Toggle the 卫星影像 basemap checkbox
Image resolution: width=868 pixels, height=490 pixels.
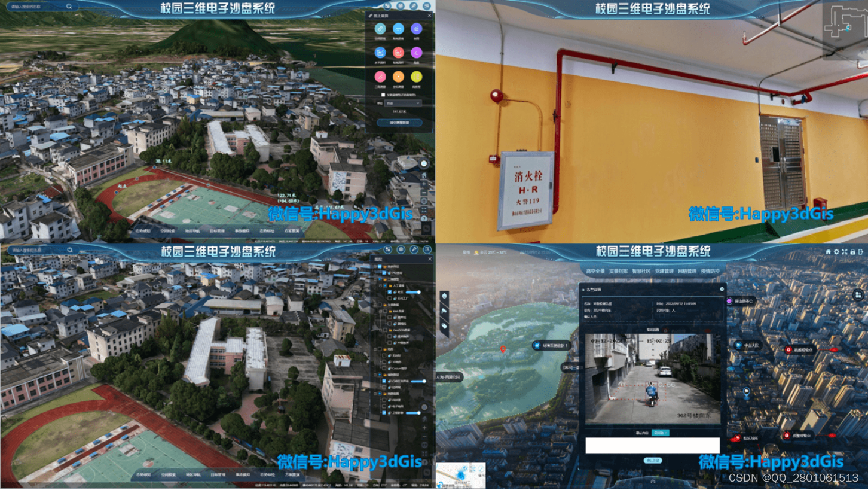point(384,413)
